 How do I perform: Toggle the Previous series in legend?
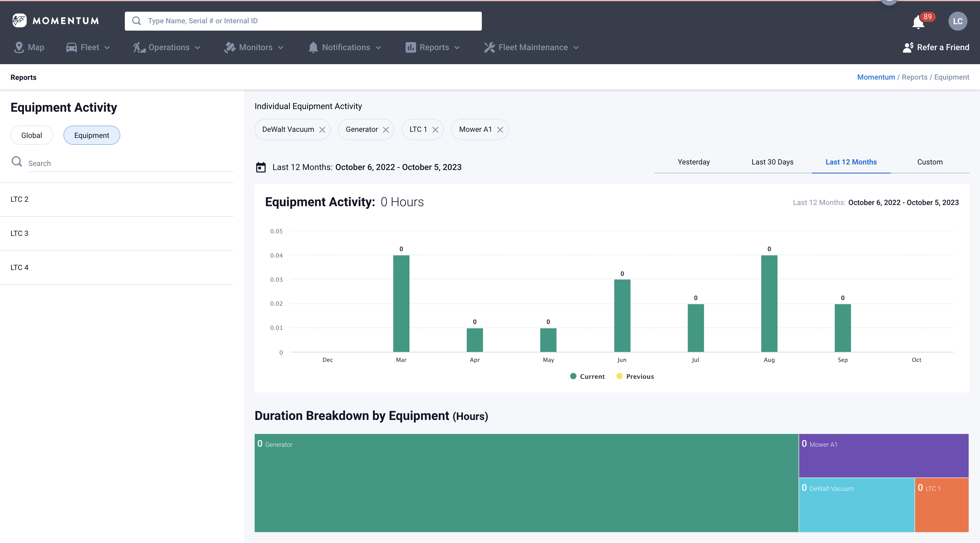[x=635, y=376]
